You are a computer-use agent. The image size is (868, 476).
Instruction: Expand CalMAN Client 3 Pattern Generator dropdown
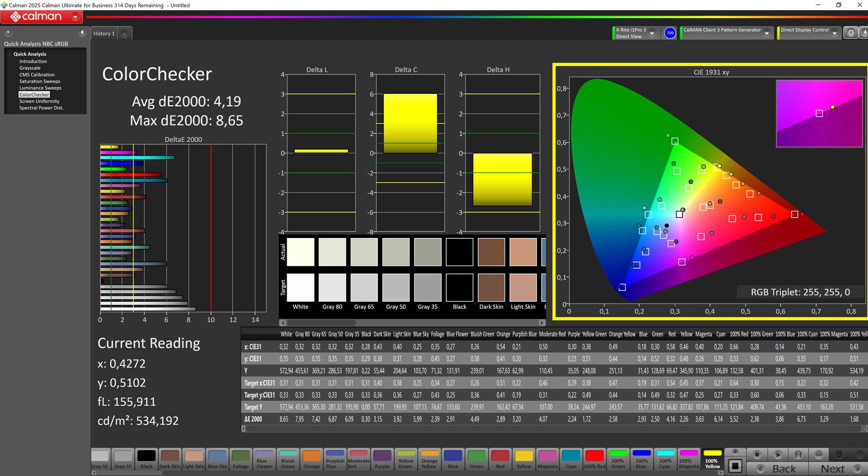(767, 33)
